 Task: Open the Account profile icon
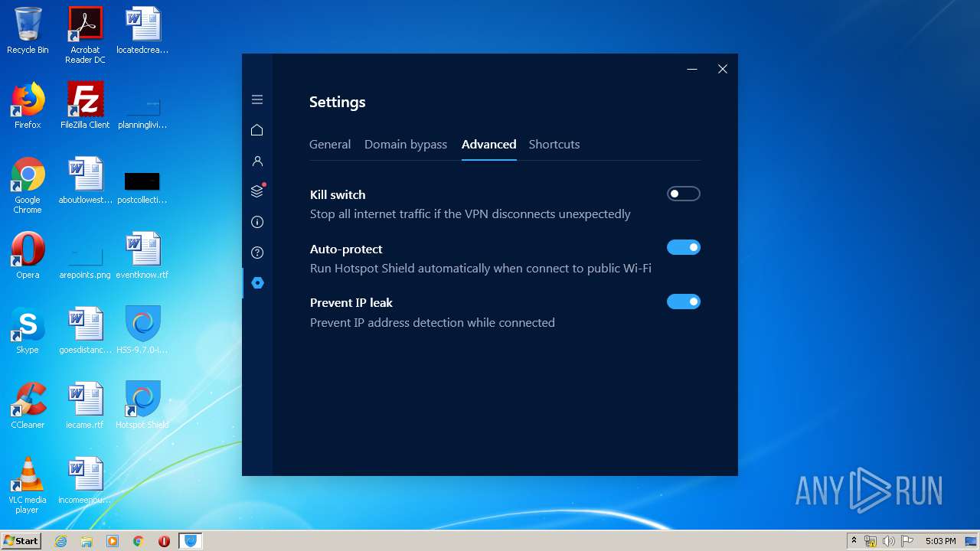tap(257, 161)
